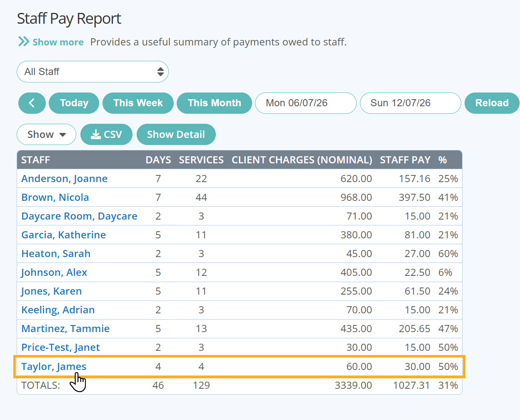This screenshot has width=520, height=420.
Task: Click the Today button
Action: (x=74, y=103)
